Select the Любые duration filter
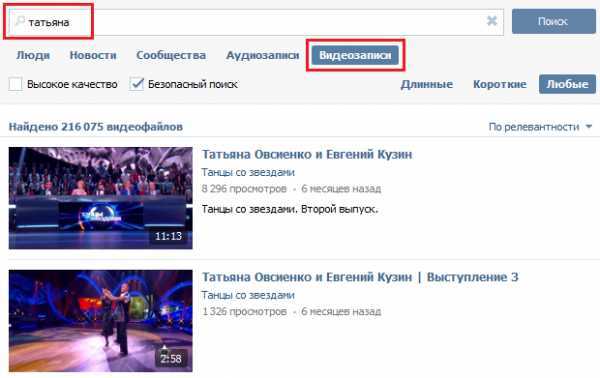The width and height of the screenshot is (600, 378). point(567,84)
